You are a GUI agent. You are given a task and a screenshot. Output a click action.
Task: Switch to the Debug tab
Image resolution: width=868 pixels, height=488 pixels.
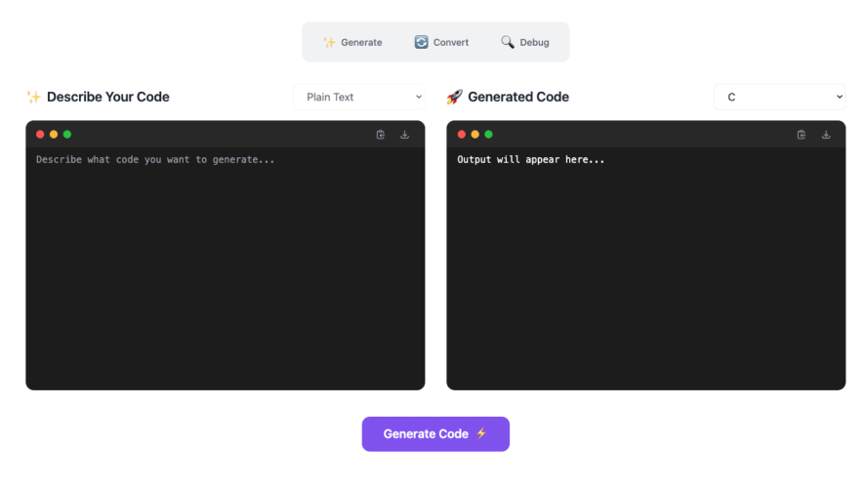524,42
